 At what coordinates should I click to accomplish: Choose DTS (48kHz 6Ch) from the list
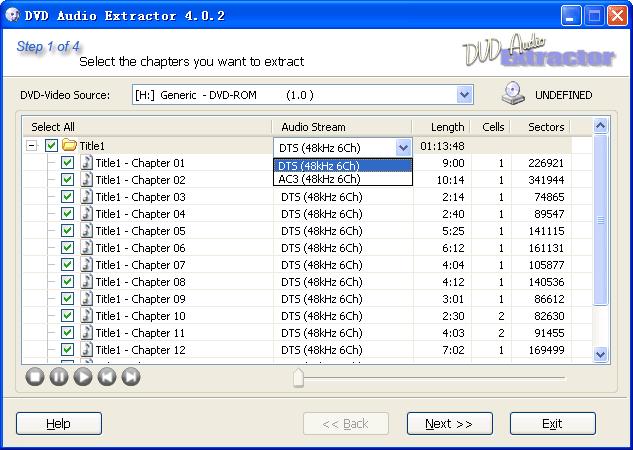pyautogui.click(x=343, y=165)
